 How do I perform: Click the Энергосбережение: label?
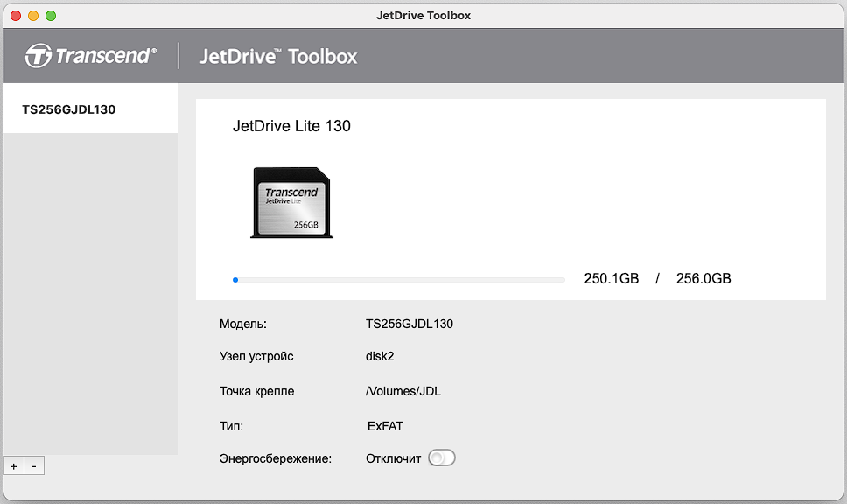[x=276, y=458]
